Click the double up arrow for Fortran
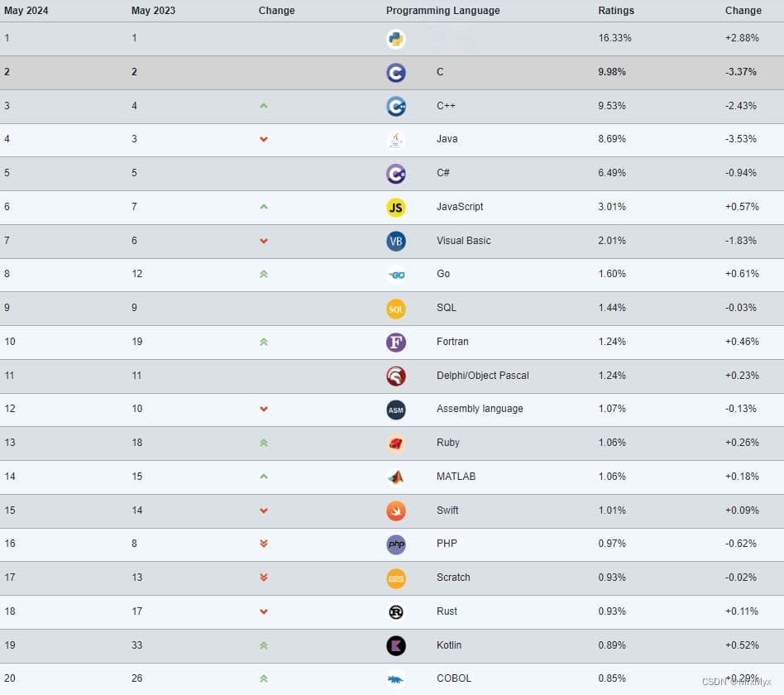Viewport: 784px width, 695px height. tap(264, 342)
